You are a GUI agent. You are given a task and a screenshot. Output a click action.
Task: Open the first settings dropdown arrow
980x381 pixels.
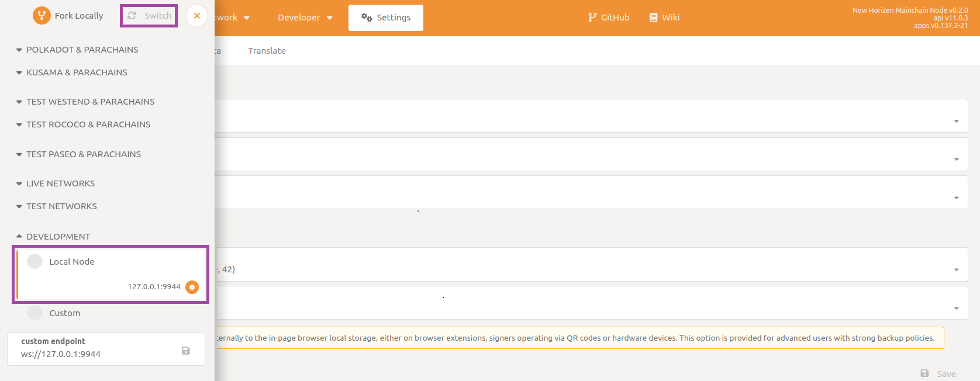click(956, 122)
